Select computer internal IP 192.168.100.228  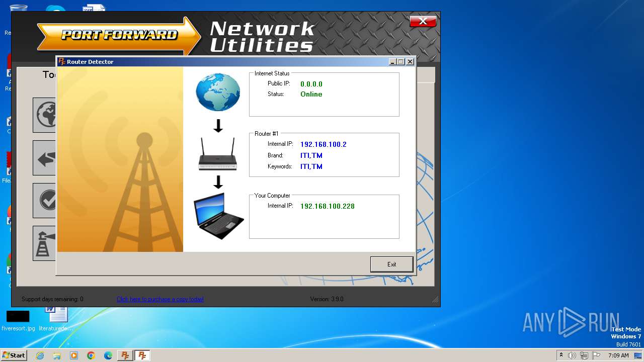pyautogui.click(x=328, y=206)
